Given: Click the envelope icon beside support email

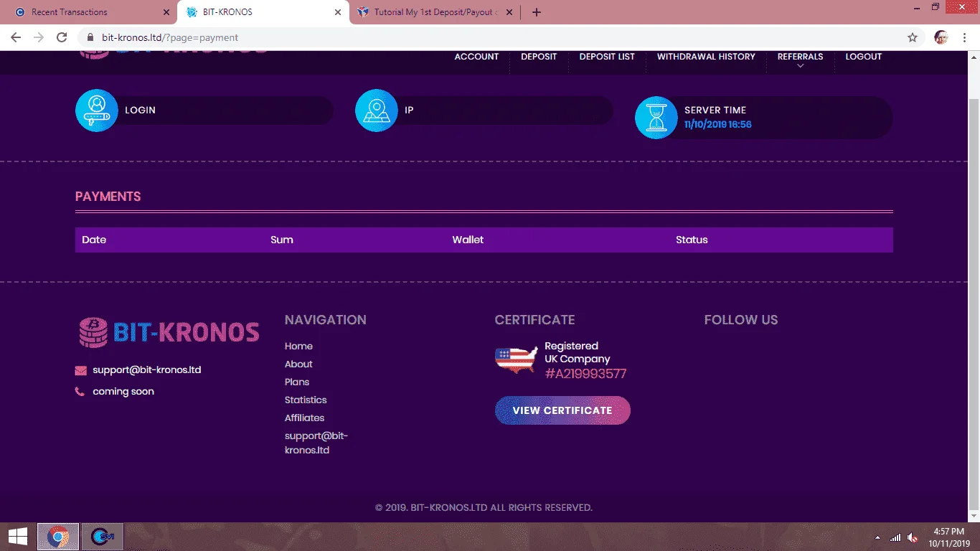Looking at the screenshot, I should point(80,371).
